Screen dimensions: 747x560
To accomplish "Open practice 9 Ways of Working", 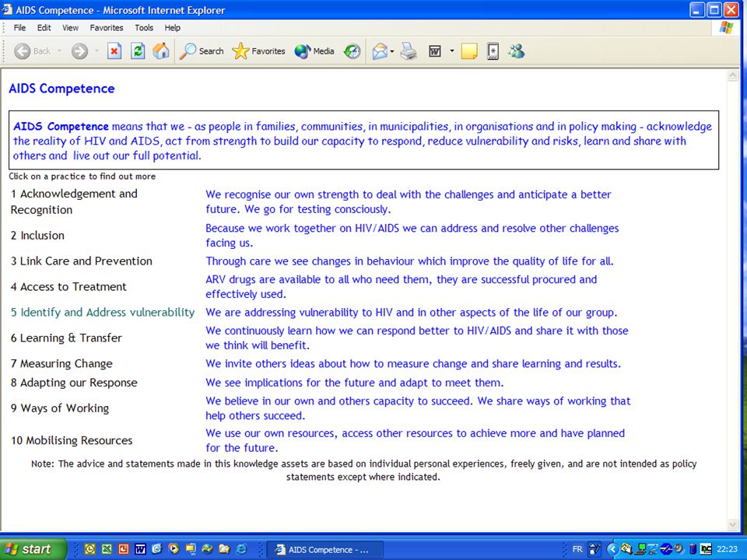I will 60,408.
